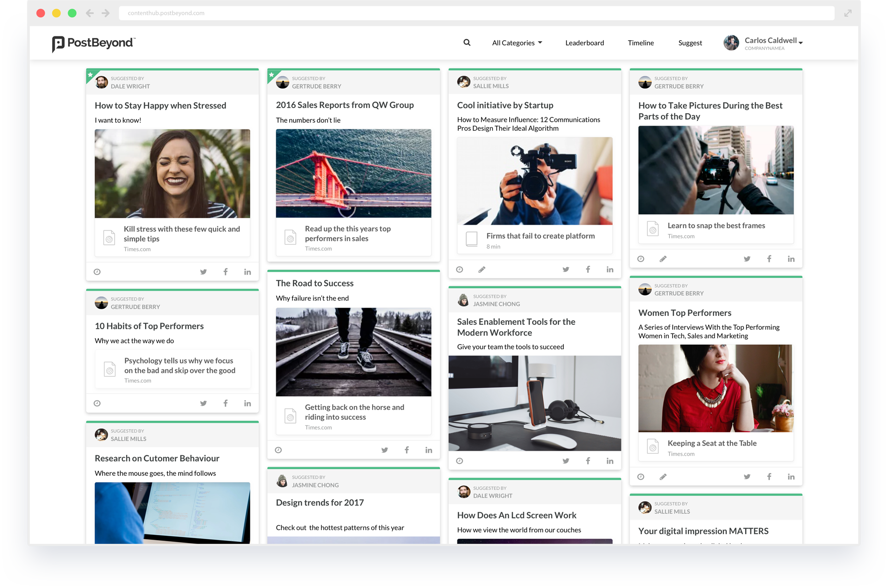This screenshot has height=588, width=888.
Task: Click the PostBeyond logo
Action: (93, 44)
